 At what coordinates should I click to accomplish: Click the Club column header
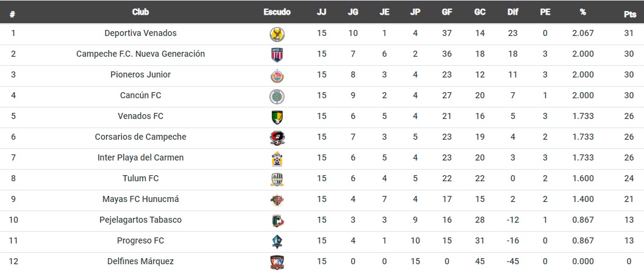(140, 12)
